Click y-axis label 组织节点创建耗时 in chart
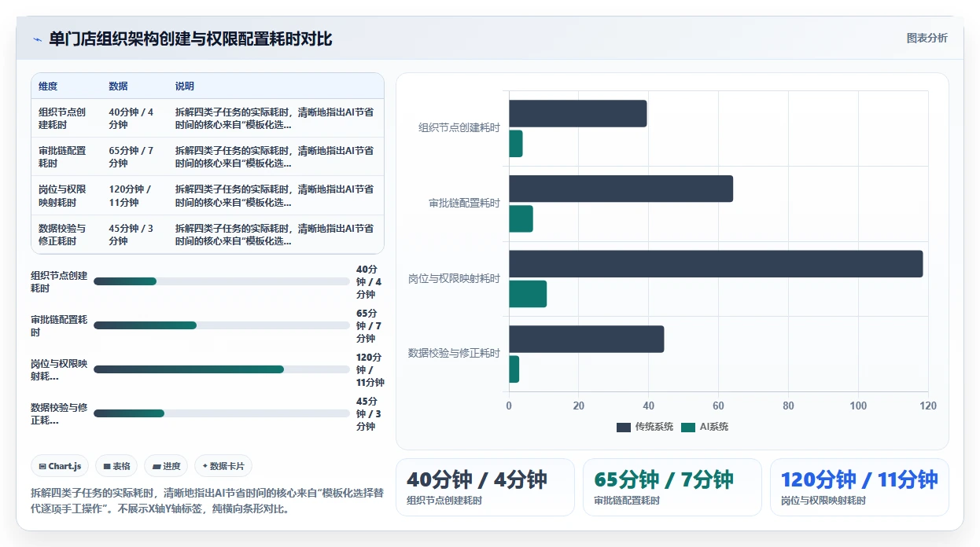This screenshot has height=547, width=980. click(x=459, y=128)
